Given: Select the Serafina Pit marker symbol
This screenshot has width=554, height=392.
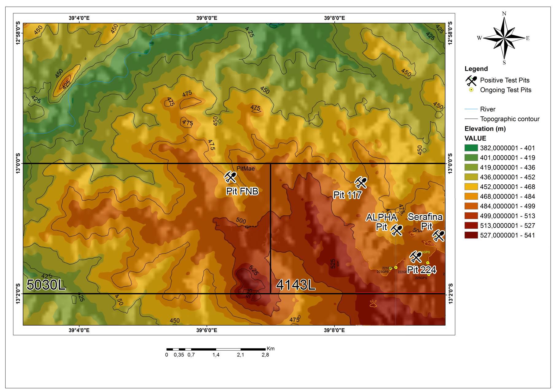Looking at the screenshot, I should click(x=439, y=236).
